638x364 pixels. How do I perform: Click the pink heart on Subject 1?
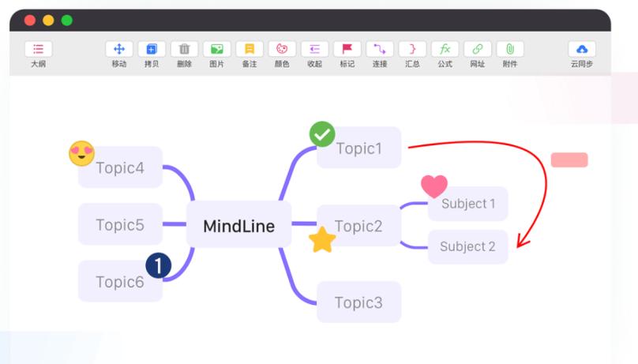(x=434, y=186)
